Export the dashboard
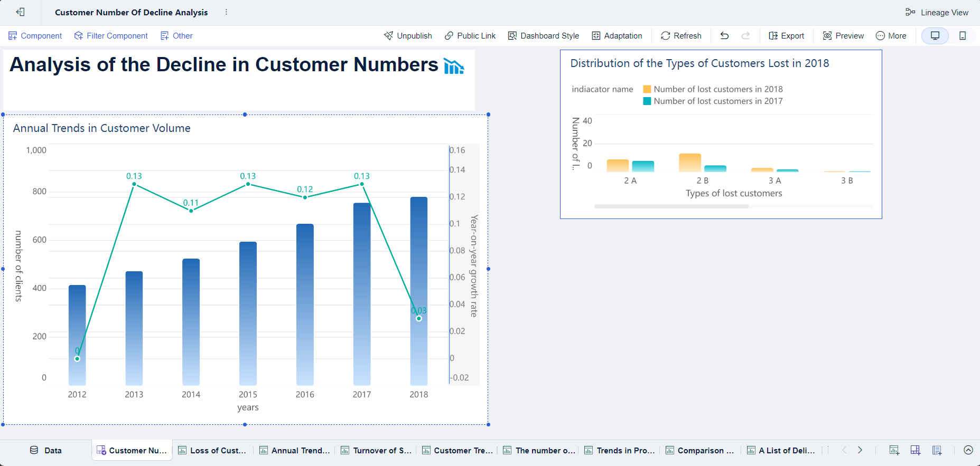This screenshot has height=466, width=980. (x=786, y=35)
